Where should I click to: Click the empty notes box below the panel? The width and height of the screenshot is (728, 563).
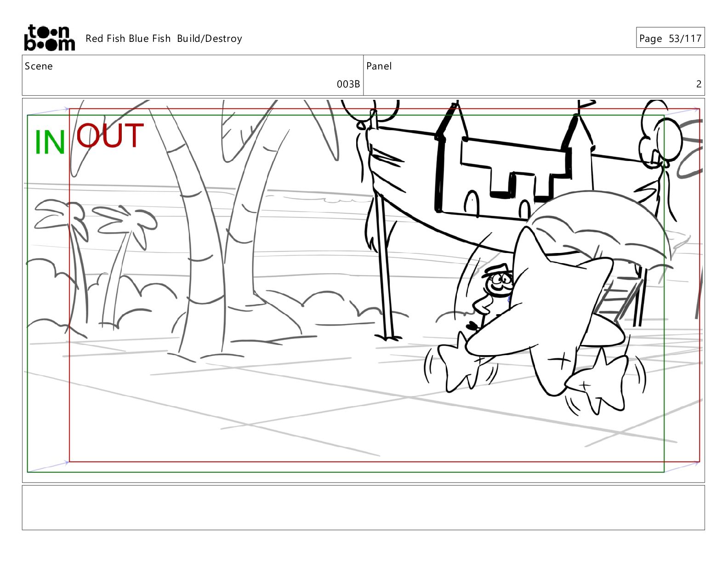[363, 508]
